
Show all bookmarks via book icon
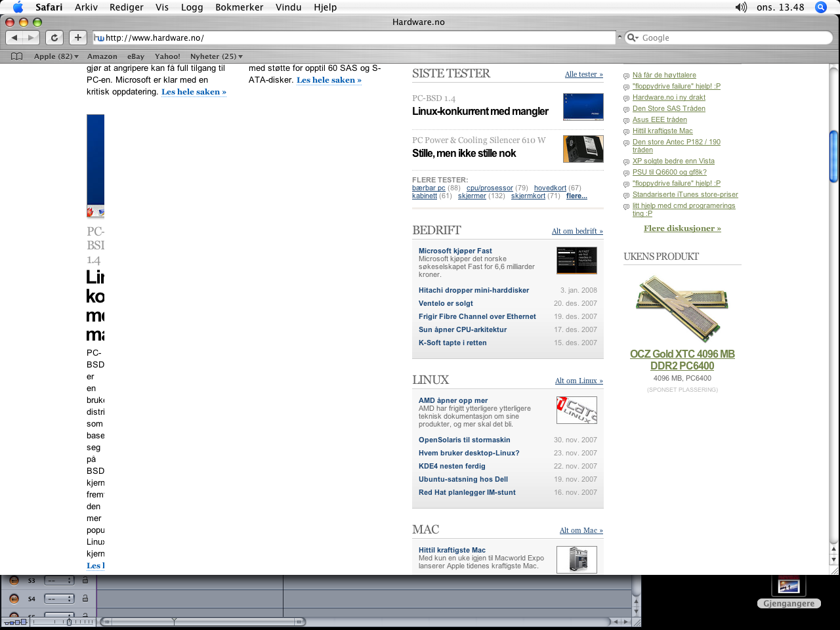(17, 56)
